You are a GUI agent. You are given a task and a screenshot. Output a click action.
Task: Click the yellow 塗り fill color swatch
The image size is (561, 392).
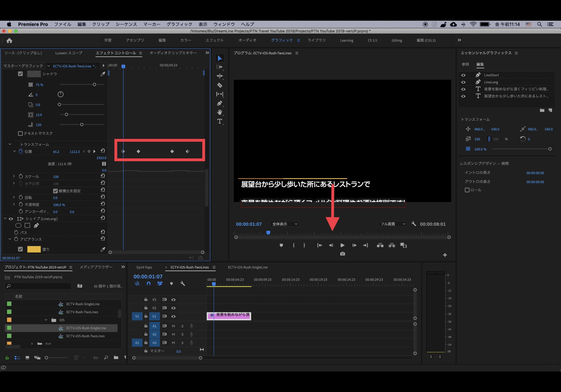pyautogui.click(x=34, y=249)
